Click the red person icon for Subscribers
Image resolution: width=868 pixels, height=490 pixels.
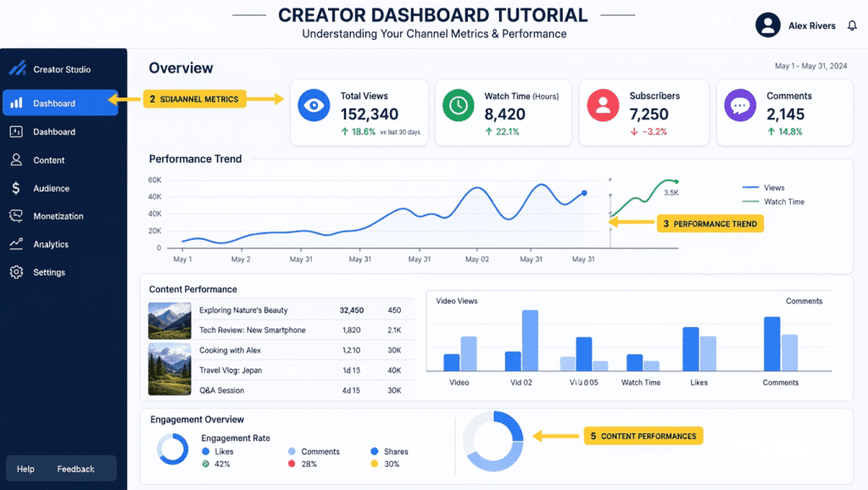(x=603, y=105)
